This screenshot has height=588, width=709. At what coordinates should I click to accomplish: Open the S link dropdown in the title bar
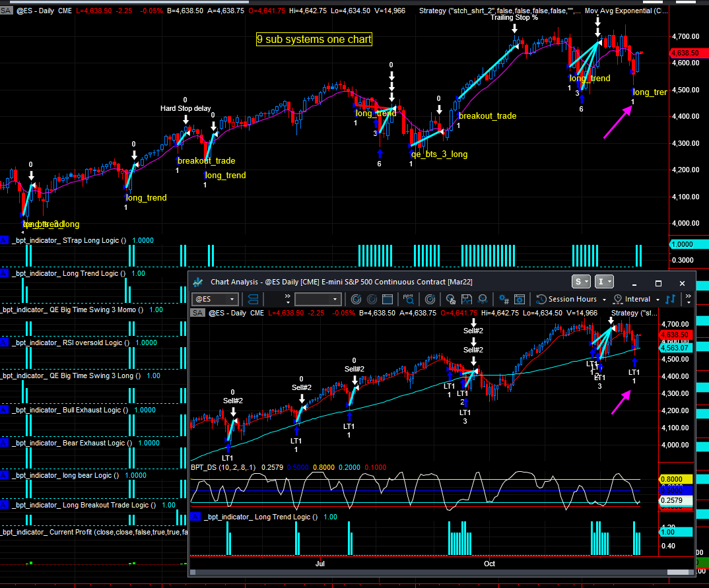581,282
